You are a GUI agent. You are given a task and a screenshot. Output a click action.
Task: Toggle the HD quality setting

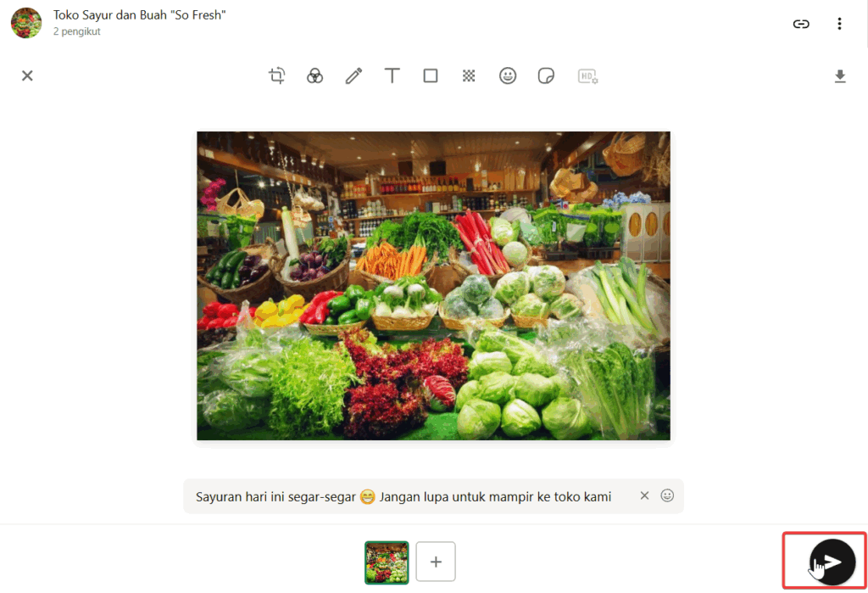pos(587,76)
